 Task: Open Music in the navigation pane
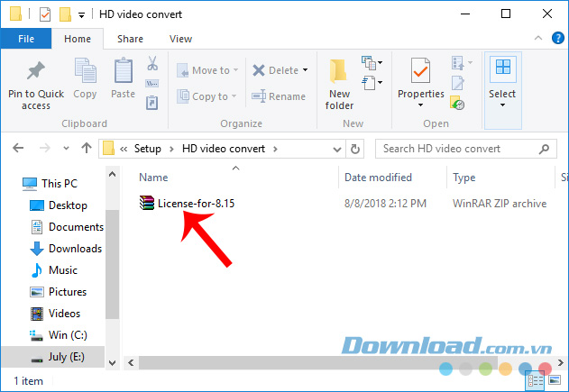point(54,270)
